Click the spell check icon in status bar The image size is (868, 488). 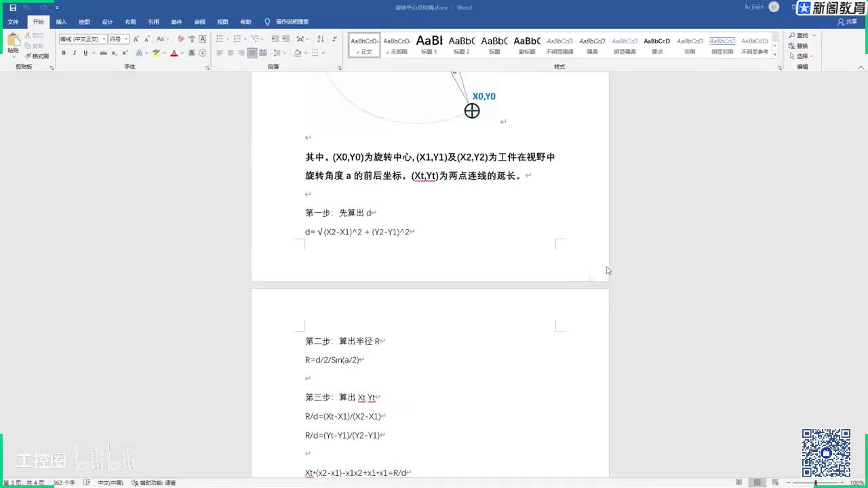pyautogui.click(x=87, y=483)
